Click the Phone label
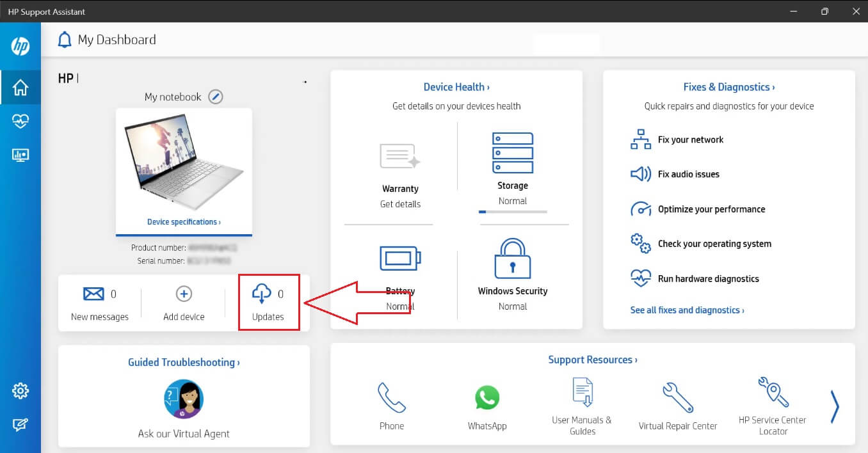868x453 pixels. [391, 426]
